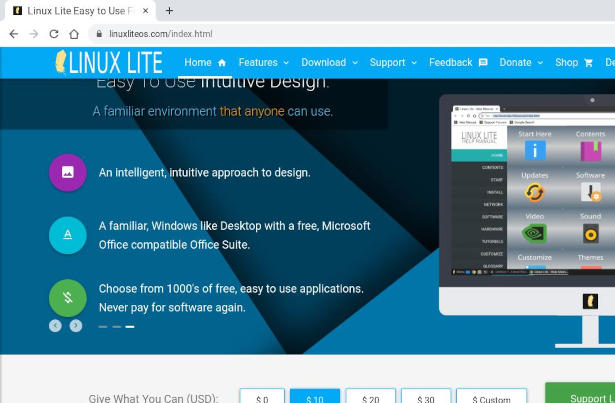Click the Shop cart icon
Image resolution: width=615 pixels, height=403 pixels.
(588, 63)
